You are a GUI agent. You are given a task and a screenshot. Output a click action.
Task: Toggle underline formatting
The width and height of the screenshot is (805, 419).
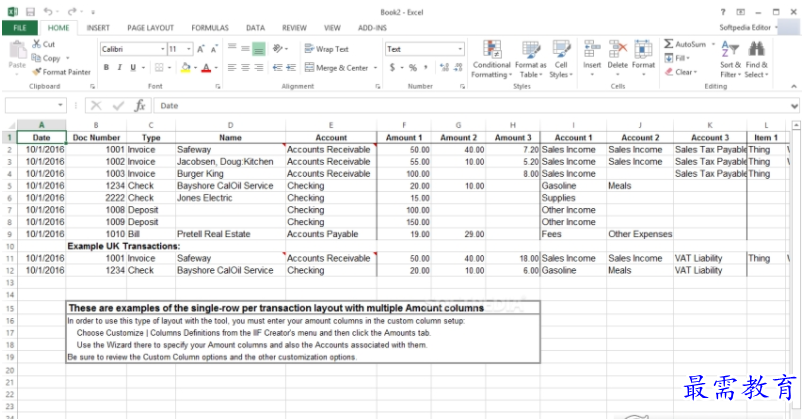[x=133, y=67]
